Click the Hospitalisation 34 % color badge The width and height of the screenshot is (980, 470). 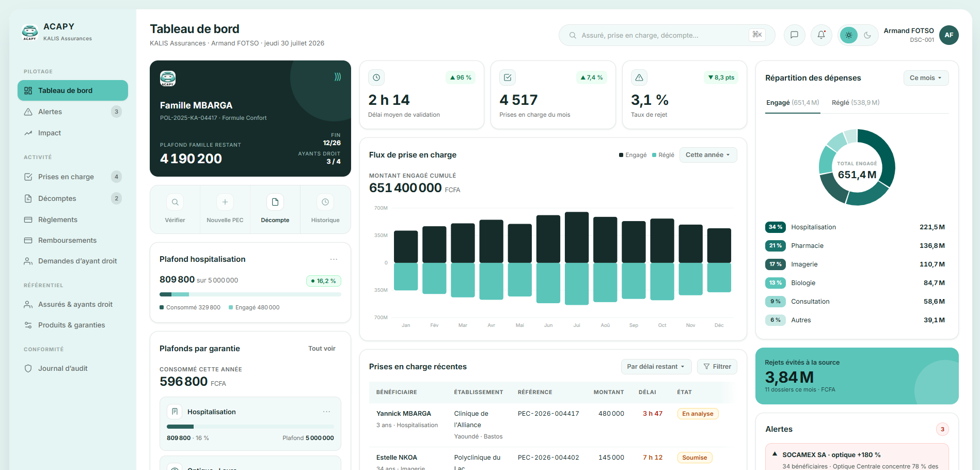[x=776, y=227]
